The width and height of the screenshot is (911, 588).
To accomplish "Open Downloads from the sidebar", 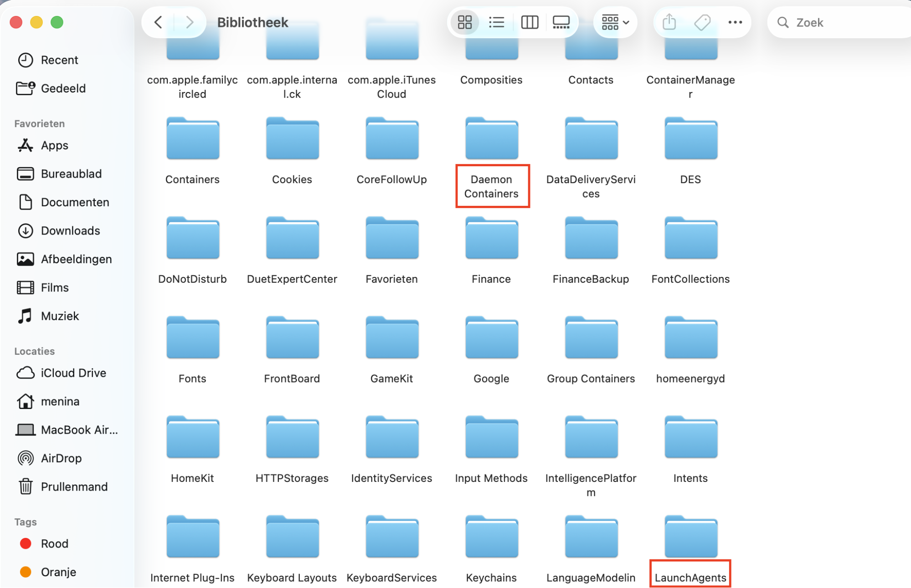I will tap(71, 231).
